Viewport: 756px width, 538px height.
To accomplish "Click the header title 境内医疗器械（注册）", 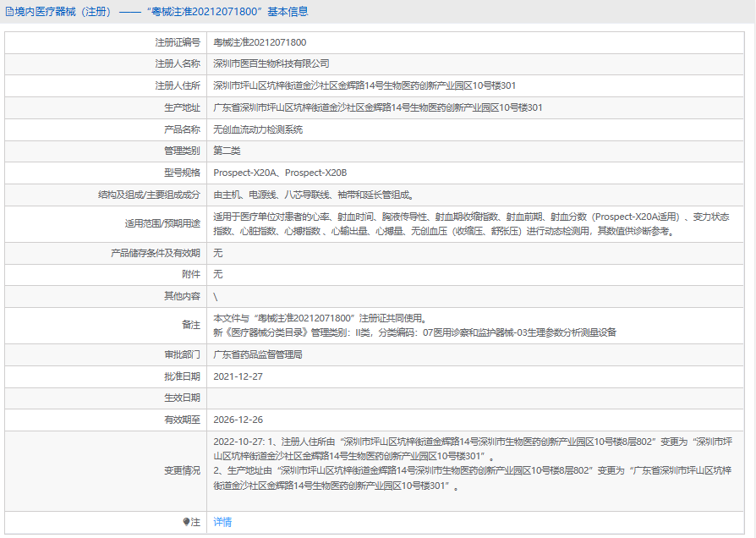I will tap(63, 12).
